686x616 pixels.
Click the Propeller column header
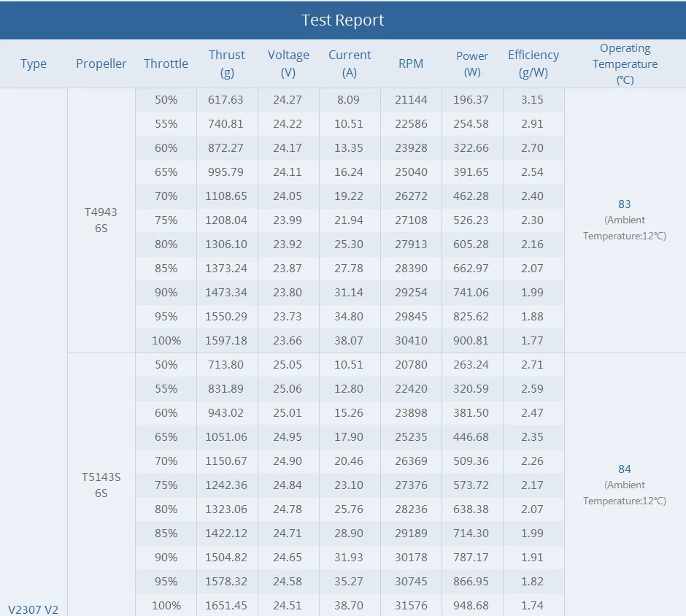pyautogui.click(x=101, y=63)
